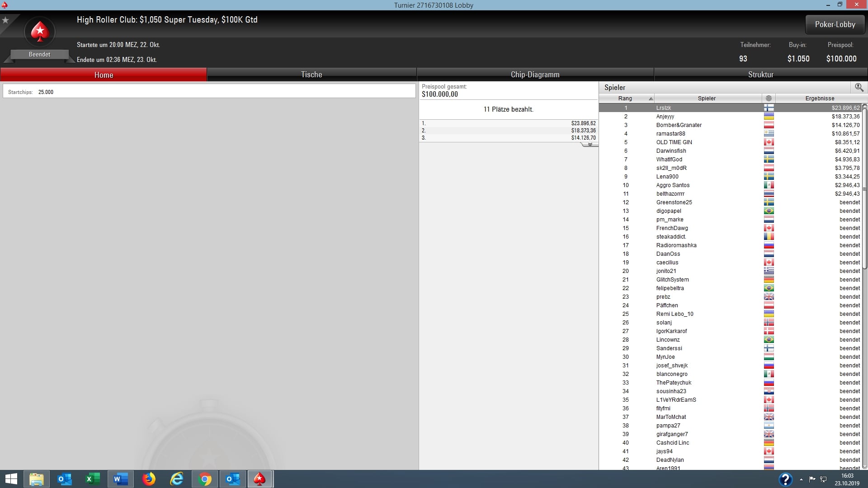
Task: Open Google Chrome from the taskbar
Action: 205,479
